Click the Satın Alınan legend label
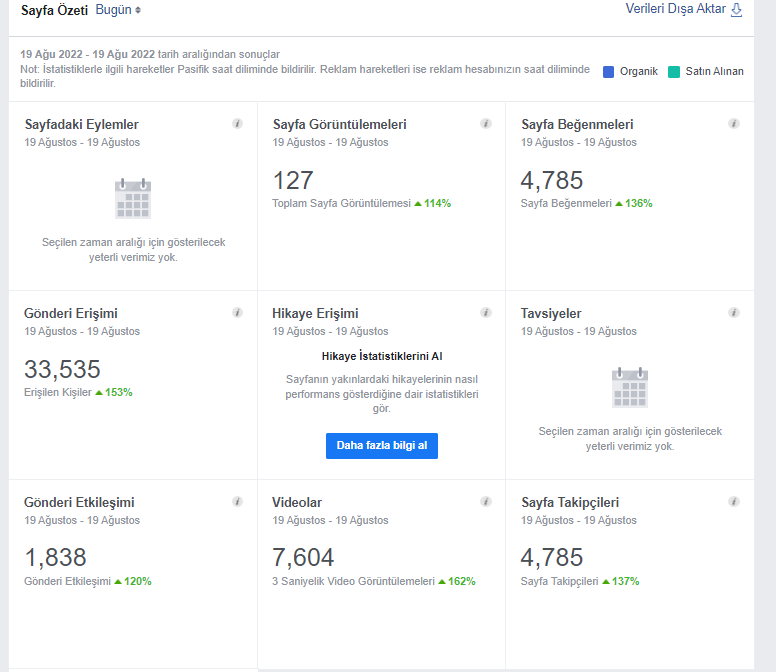Screen dimensions: 776x672 [x=715, y=72]
